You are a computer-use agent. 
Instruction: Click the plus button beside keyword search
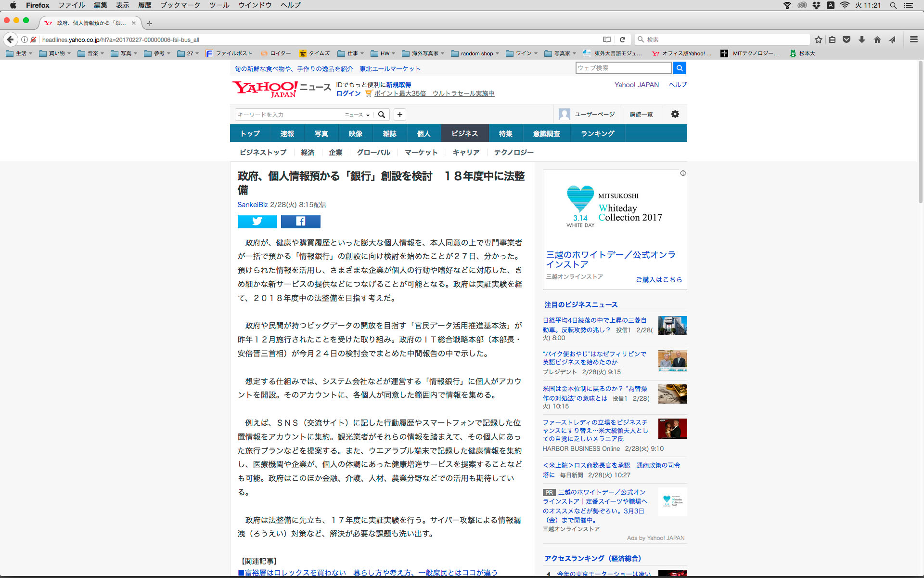(399, 115)
